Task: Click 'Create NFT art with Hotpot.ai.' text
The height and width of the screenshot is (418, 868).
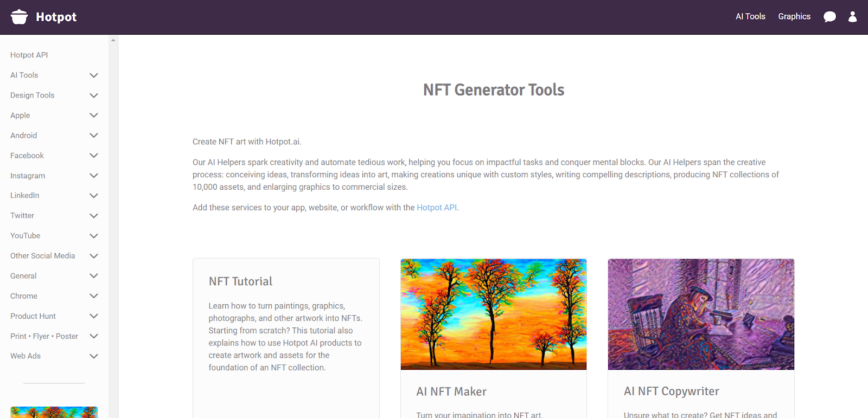Action: (x=247, y=142)
